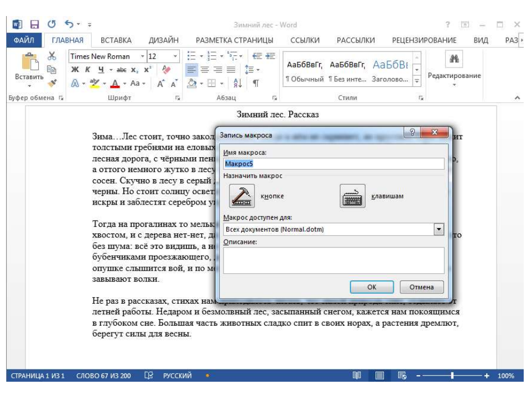Image resolution: width=532 pixels, height=395 pixels.
Task: Open the ВСТАВКА ribbon tab
Action: click(116, 40)
